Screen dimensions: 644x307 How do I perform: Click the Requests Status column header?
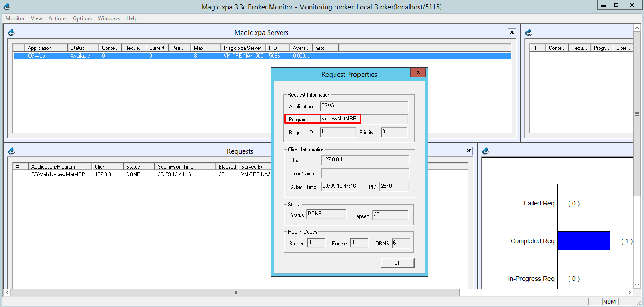(x=139, y=166)
